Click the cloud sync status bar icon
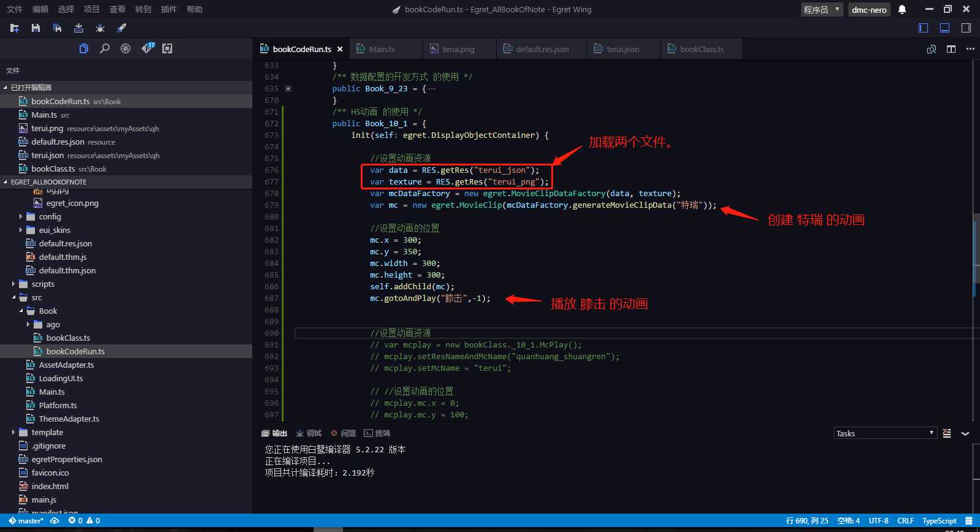This screenshot has height=532, width=980. coord(55,521)
